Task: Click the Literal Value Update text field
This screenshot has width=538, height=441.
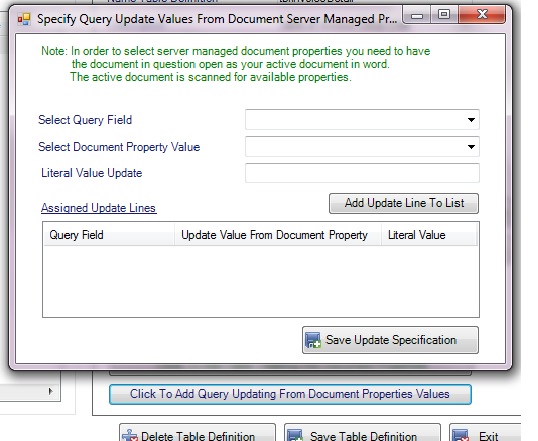Action: click(x=362, y=173)
